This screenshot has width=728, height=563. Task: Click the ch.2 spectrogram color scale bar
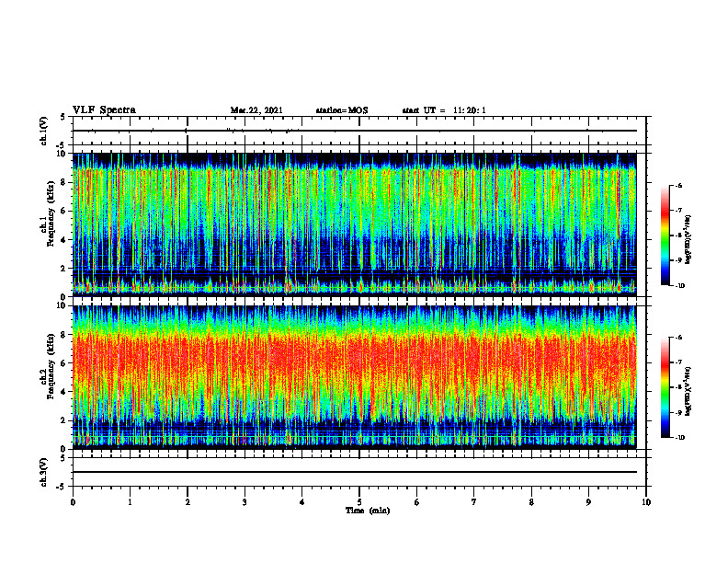(x=665, y=387)
